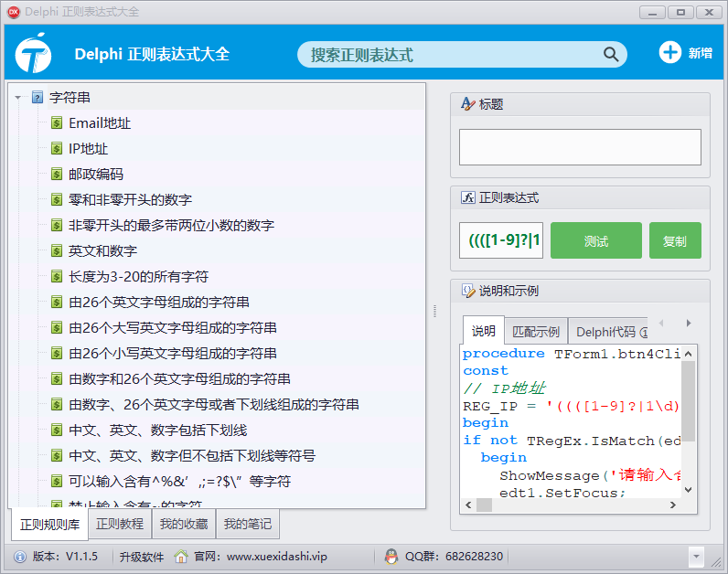Click the code scroll left arrow
Screen dimensions: 728x574
pos(468,505)
